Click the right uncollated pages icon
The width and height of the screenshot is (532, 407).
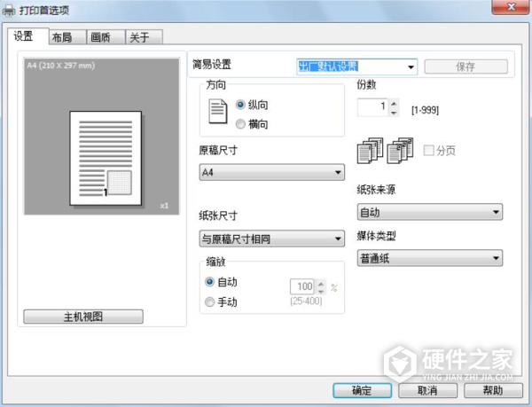401,151
